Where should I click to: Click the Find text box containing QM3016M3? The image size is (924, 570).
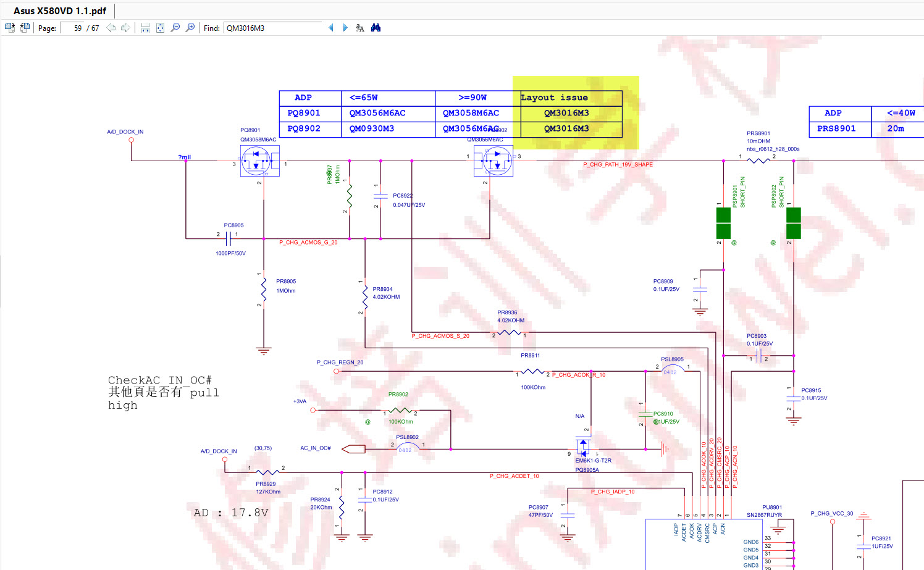(272, 28)
